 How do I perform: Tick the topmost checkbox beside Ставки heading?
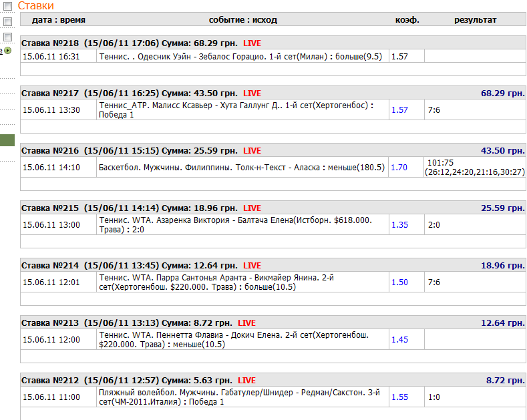coord(8,6)
